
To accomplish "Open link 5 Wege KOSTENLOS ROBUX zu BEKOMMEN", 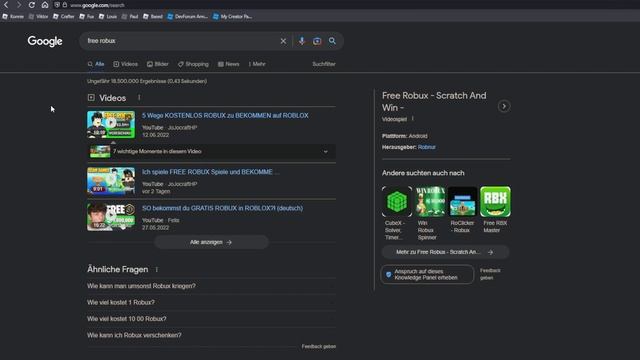I will [x=225, y=116].
